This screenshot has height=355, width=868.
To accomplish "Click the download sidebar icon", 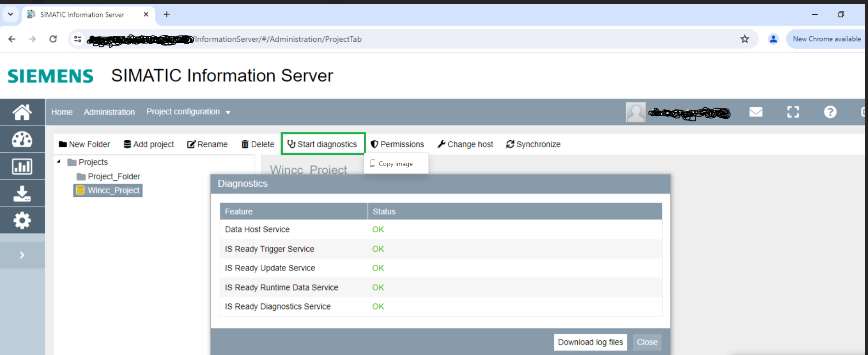I will click(x=22, y=193).
